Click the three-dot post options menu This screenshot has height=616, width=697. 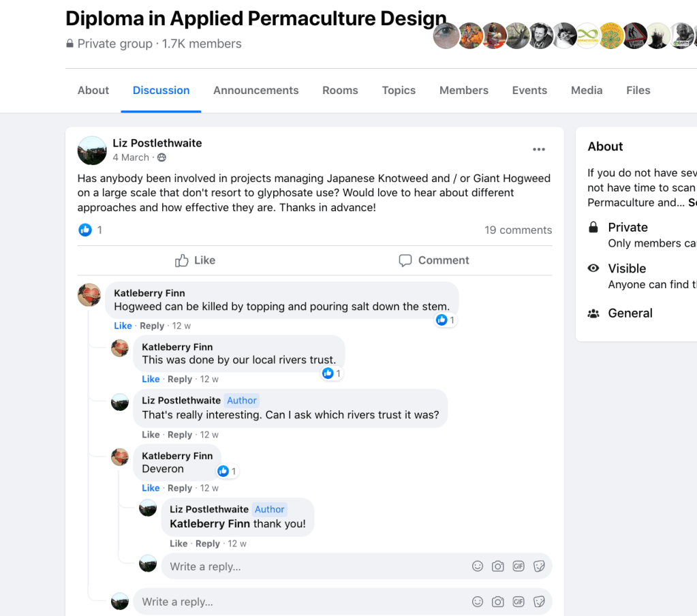539,150
